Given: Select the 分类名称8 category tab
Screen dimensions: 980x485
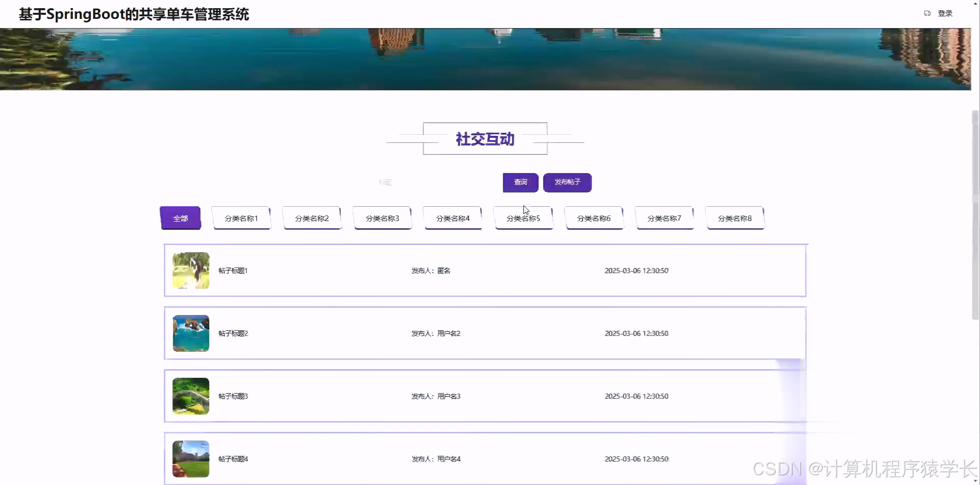Looking at the screenshot, I should (734, 217).
